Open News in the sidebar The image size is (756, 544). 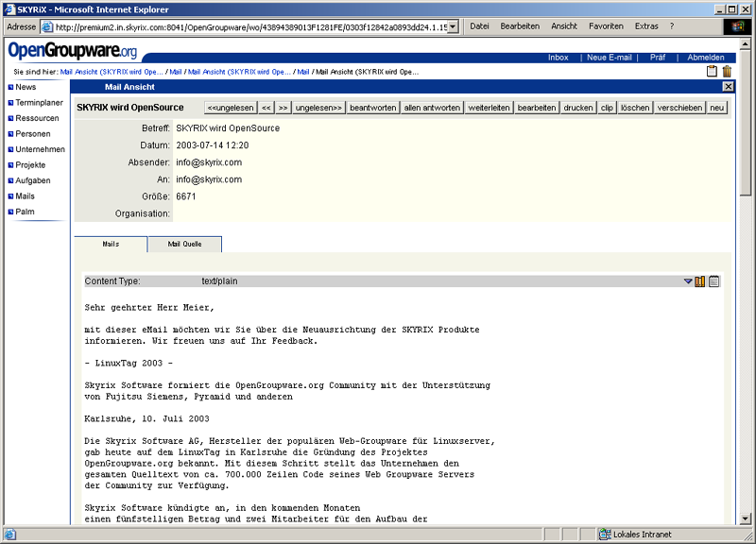(x=26, y=87)
